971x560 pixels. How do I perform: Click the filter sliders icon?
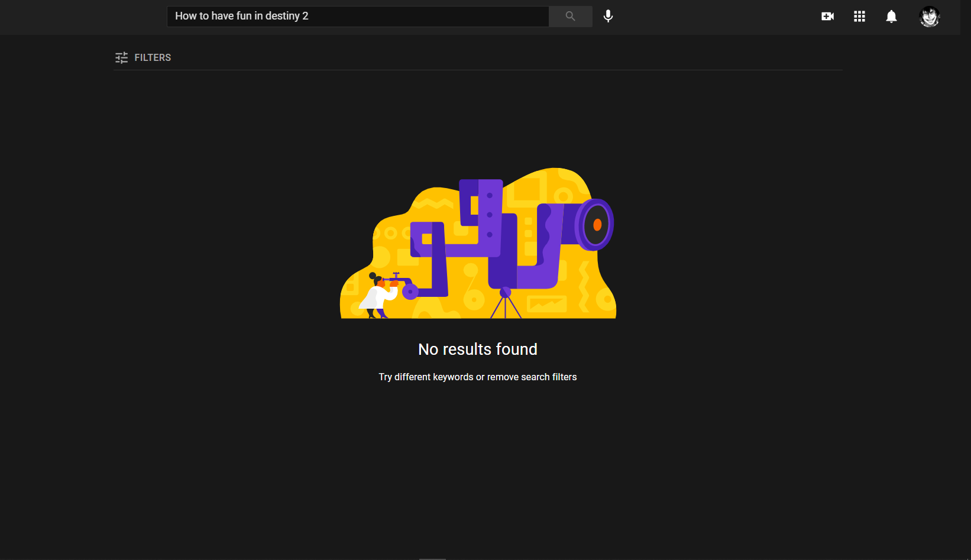(121, 57)
